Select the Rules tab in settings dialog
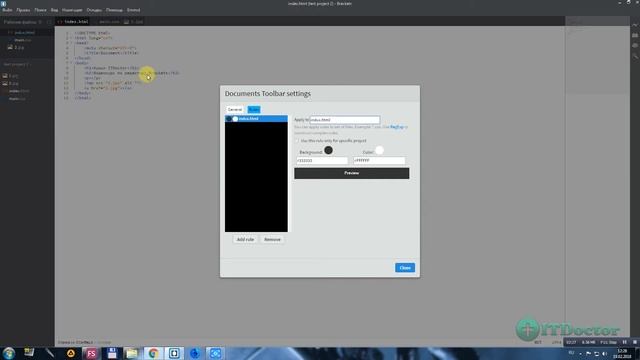 (254, 109)
